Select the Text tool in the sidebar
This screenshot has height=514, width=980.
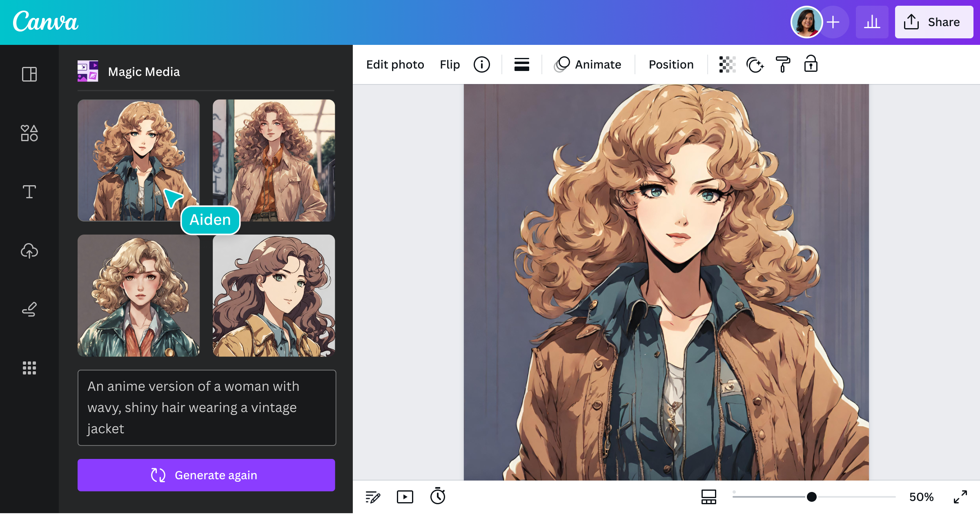coord(29,191)
